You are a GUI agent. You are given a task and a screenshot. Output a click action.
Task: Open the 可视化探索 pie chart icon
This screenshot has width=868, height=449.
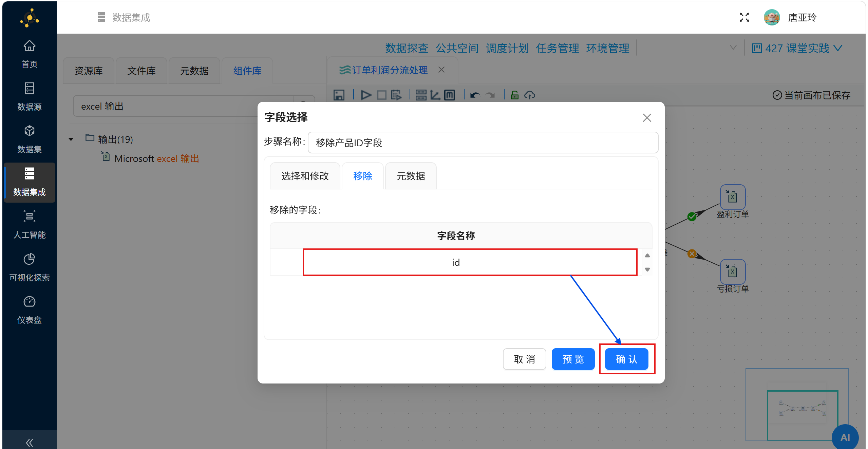29,259
